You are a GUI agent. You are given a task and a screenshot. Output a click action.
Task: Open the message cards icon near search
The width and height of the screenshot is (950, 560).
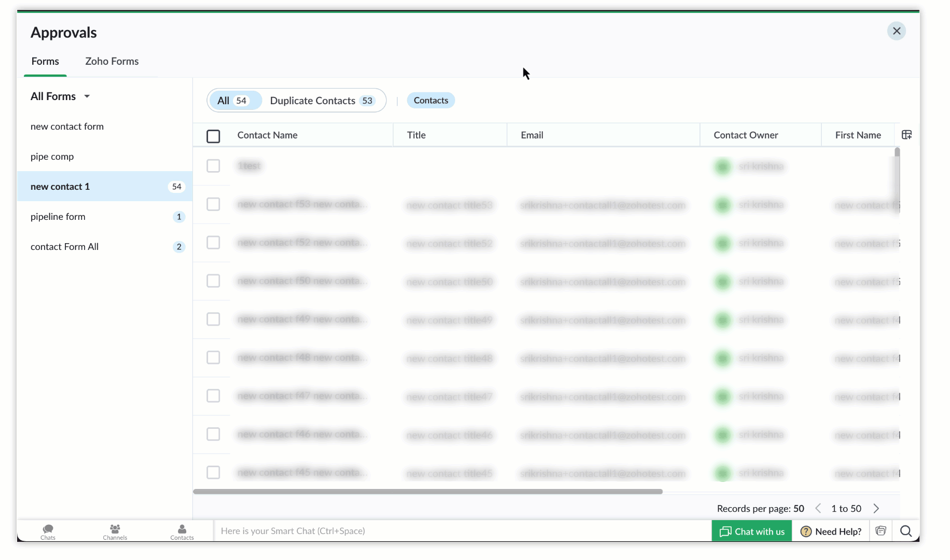click(x=880, y=531)
